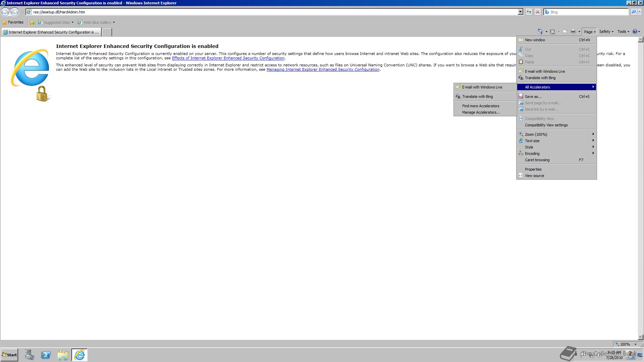Click the RSS Feeds icon
644x362 pixels.
552,32
